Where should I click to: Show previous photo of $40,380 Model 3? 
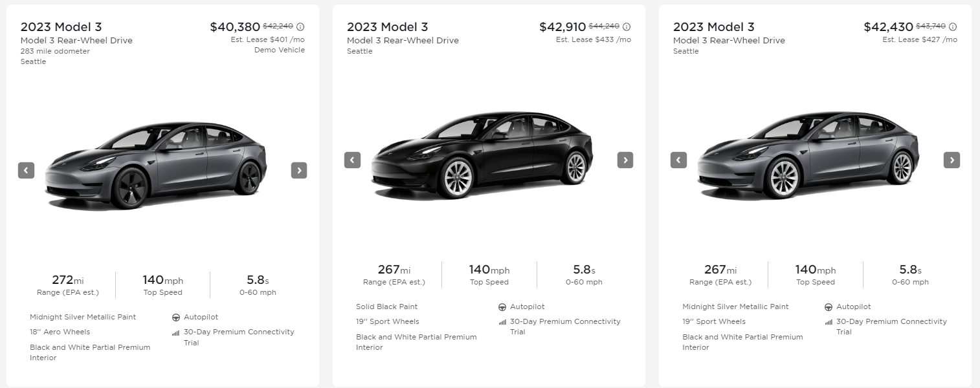click(26, 170)
